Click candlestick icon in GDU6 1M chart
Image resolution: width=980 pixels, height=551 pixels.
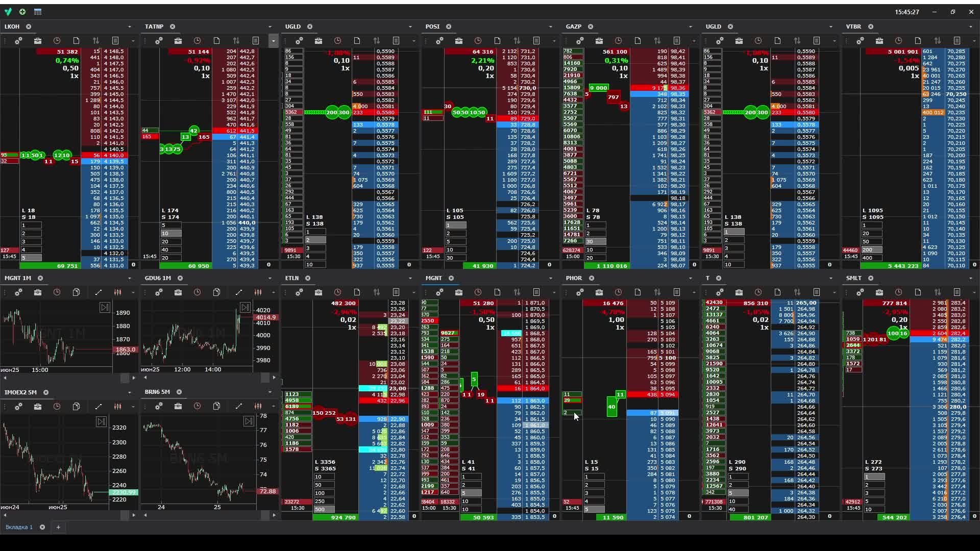pyautogui.click(x=258, y=292)
